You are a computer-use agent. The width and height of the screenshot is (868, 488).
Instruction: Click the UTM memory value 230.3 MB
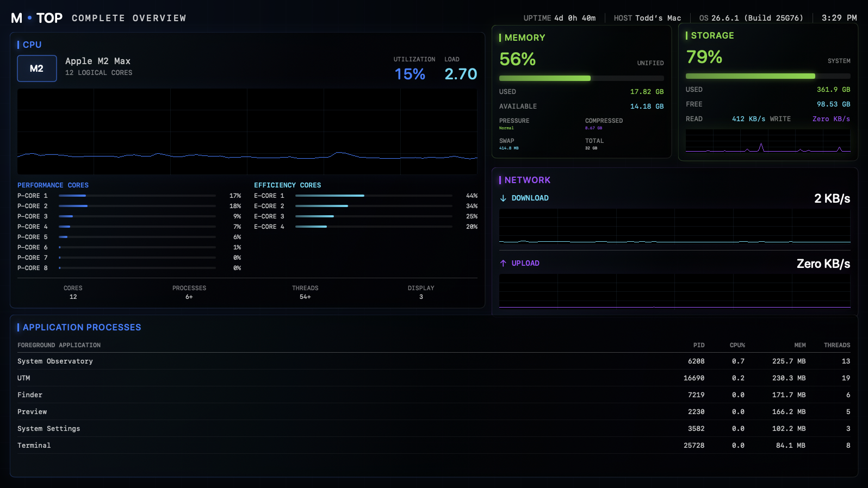[789, 378]
